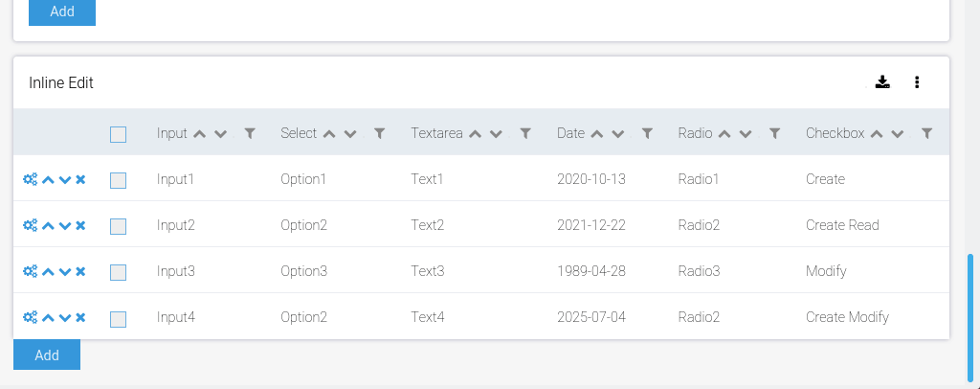The height and width of the screenshot is (389, 980).
Task: Tick the checkbox for the Input3 row
Action: 118,272
